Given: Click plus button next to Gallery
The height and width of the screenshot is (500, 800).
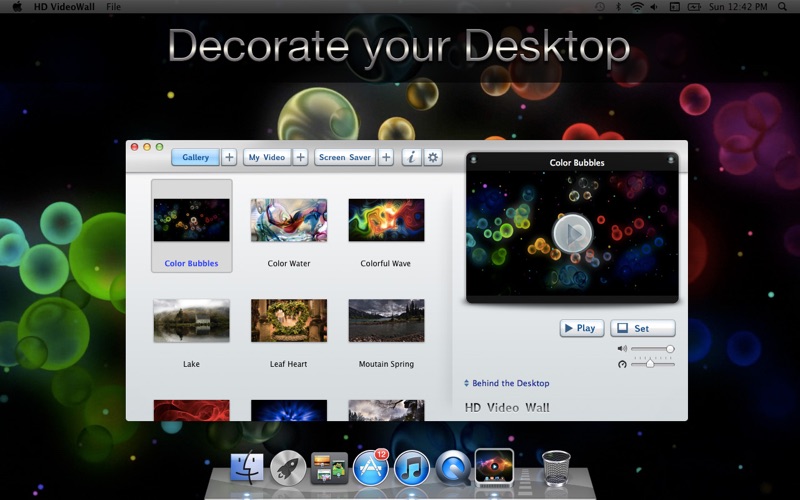Looking at the screenshot, I should coord(229,157).
